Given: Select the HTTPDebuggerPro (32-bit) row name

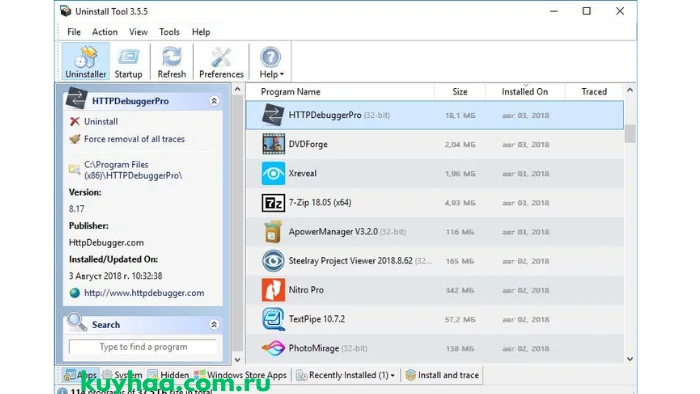Looking at the screenshot, I should pyautogui.click(x=339, y=115).
